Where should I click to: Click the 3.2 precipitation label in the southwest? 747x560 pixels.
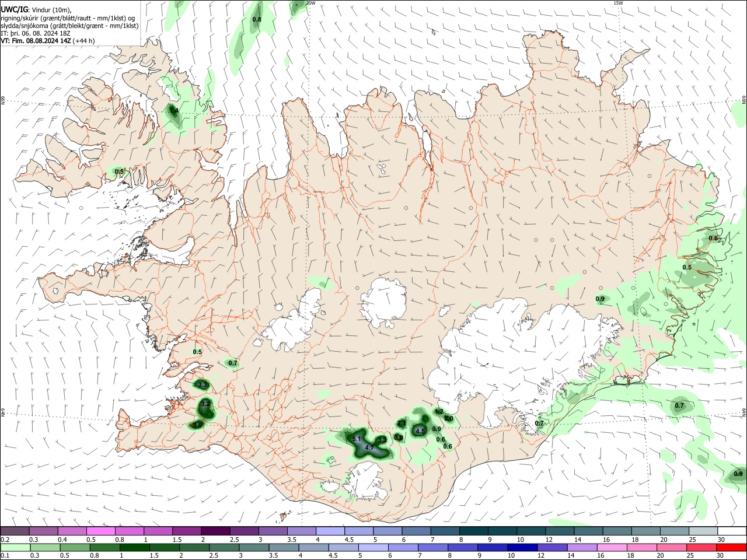(x=205, y=404)
